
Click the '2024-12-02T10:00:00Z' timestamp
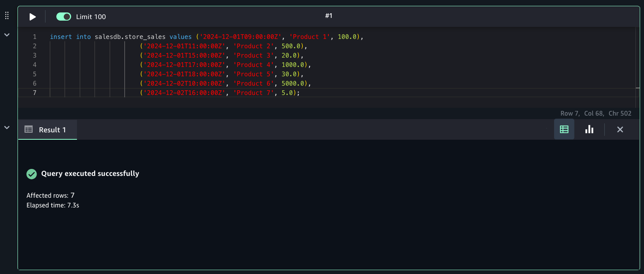coord(185,83)
